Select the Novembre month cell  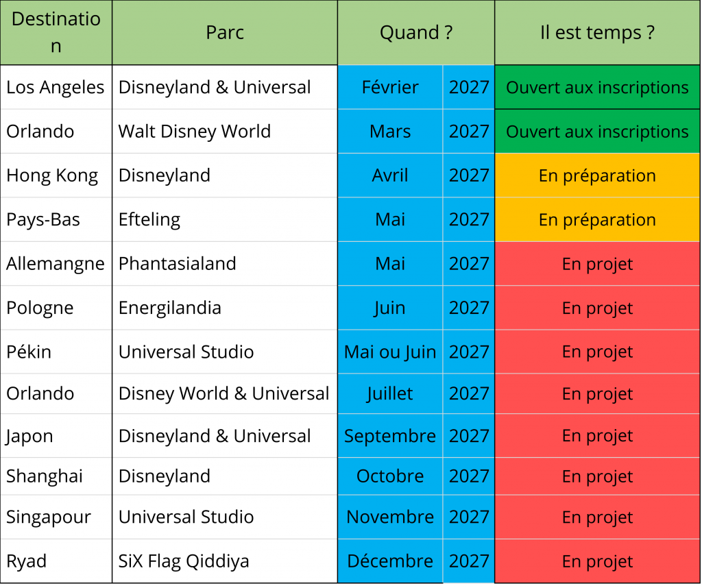coord(390,517)
